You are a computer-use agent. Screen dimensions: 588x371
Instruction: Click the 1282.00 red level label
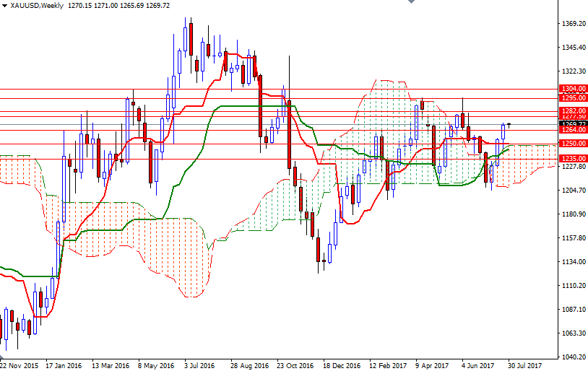pos(573,111)
